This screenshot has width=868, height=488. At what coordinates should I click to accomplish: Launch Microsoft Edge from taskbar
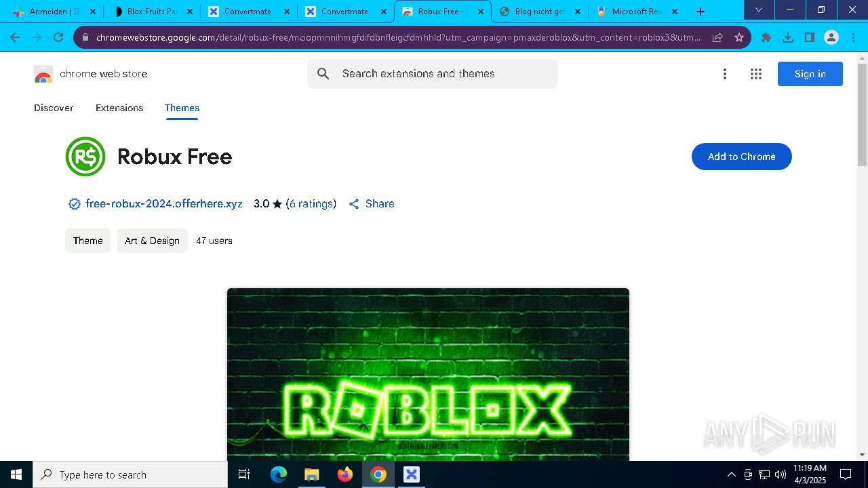pos(279,474)
